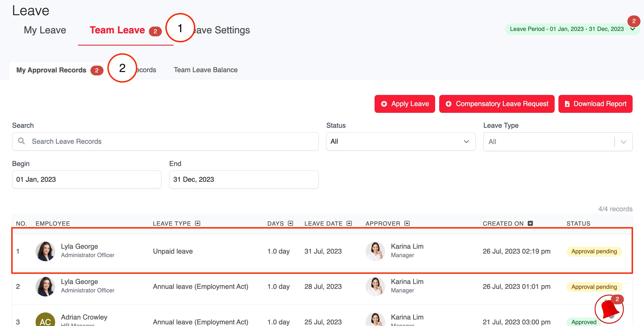Switch to the My Leave tab

click(45, 30)
